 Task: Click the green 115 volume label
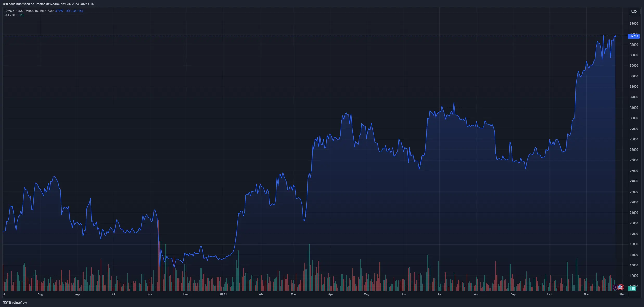point(632,289)
